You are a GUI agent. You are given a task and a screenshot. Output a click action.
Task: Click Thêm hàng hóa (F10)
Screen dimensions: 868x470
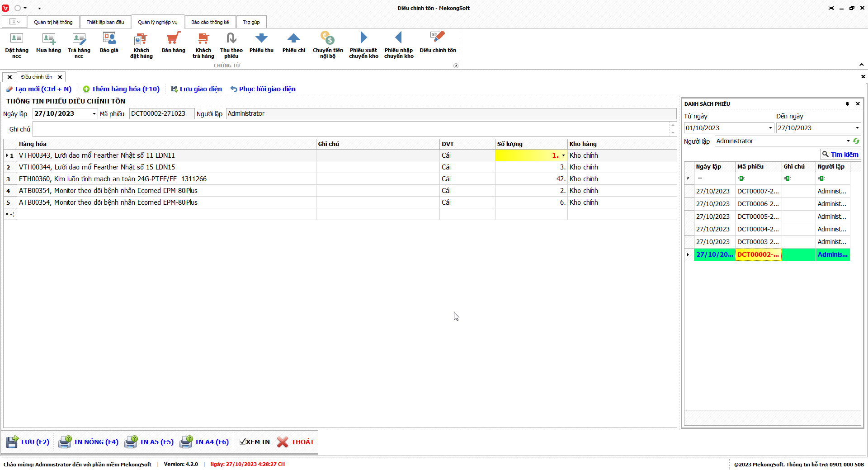[121, 89]
